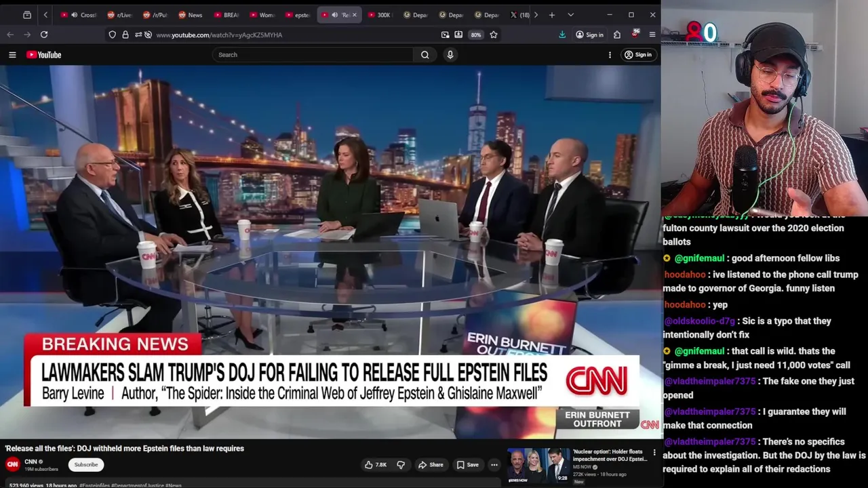868x488 pixels.
Task: Open the browser downloads panel
Action: click(x=562, y=35)
